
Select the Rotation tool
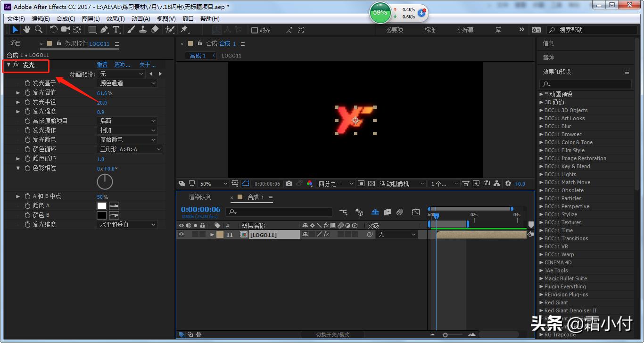(54, 30)
